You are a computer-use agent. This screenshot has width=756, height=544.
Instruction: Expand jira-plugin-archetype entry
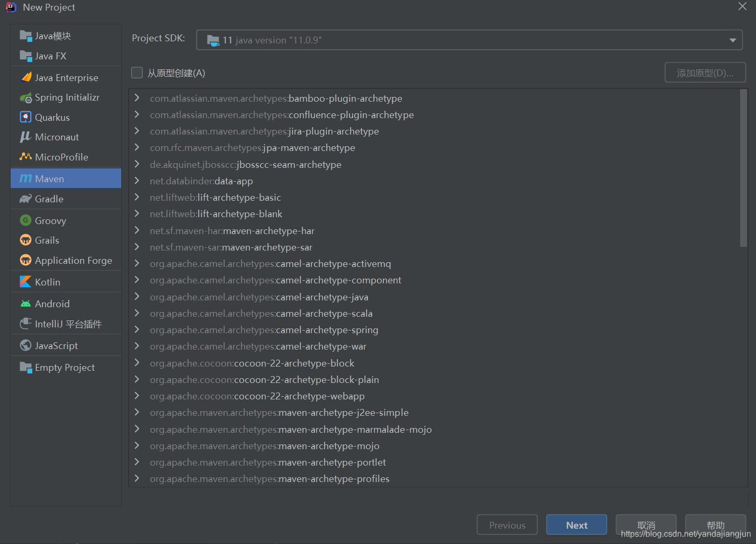point(137,131)
